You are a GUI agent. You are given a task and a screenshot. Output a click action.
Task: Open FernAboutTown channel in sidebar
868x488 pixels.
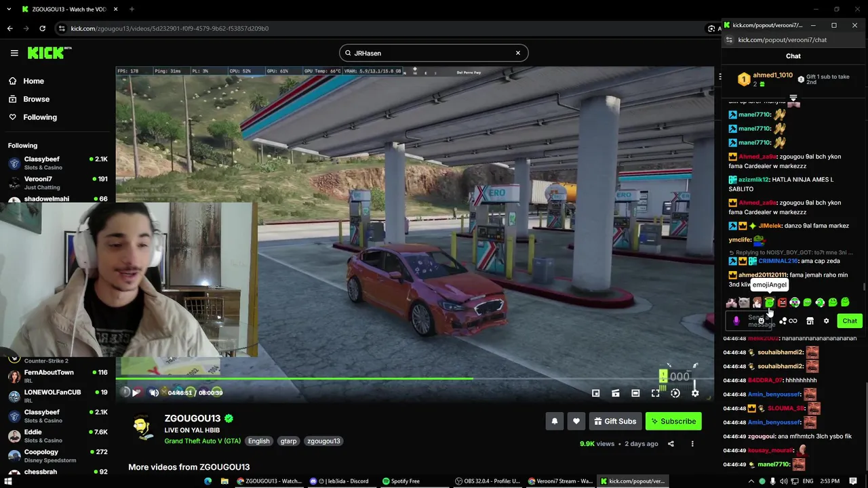(x=58, y=376)
